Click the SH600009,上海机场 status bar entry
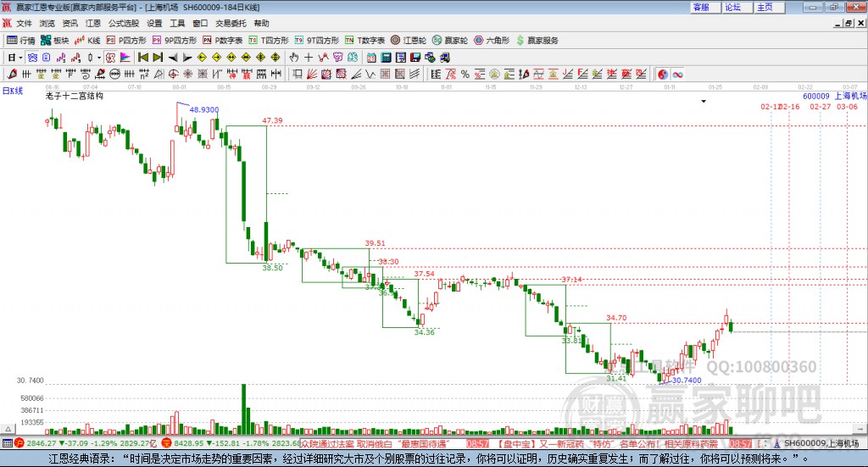The height and width of the screenshot is (467, 868). [821, 443]
